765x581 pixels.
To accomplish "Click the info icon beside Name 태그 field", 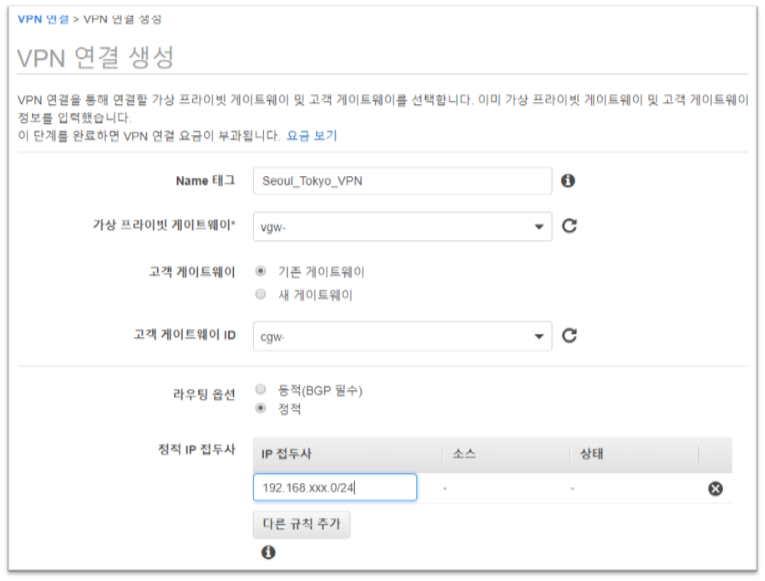I will click(568, 181).
